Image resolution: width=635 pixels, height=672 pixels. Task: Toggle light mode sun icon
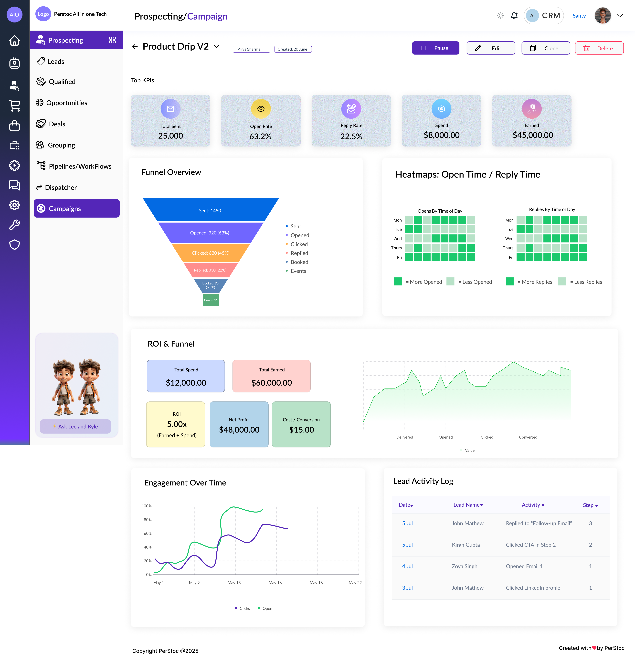[x=501, y=16]
